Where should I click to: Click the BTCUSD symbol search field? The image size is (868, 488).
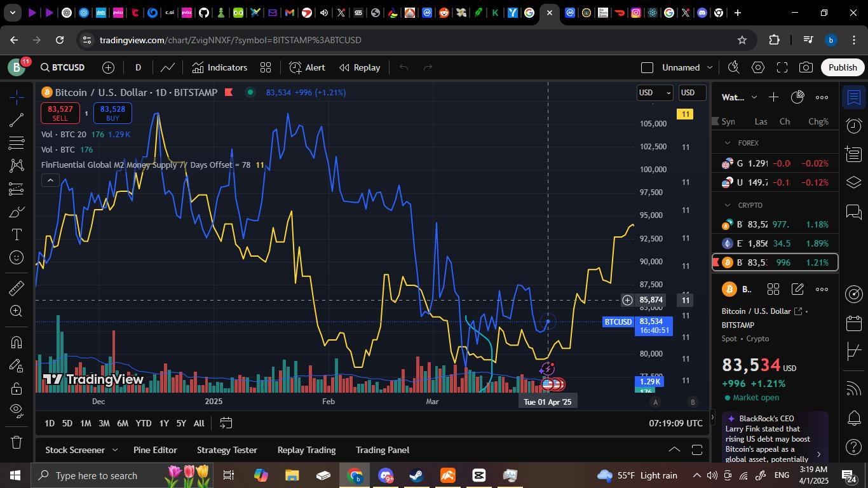65,67
